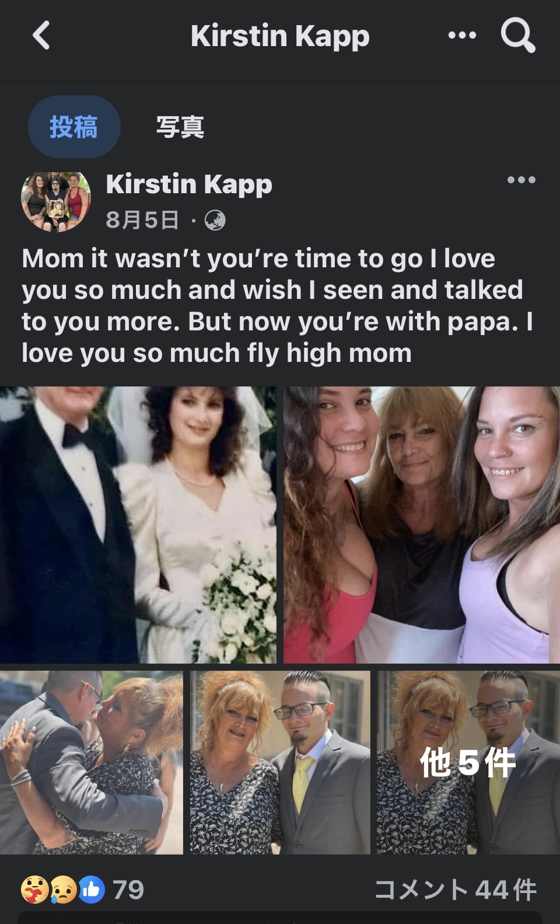Tap the care hug reaction icon
Image resolution: width=560 pixels, height=924 pixels.
34,890
